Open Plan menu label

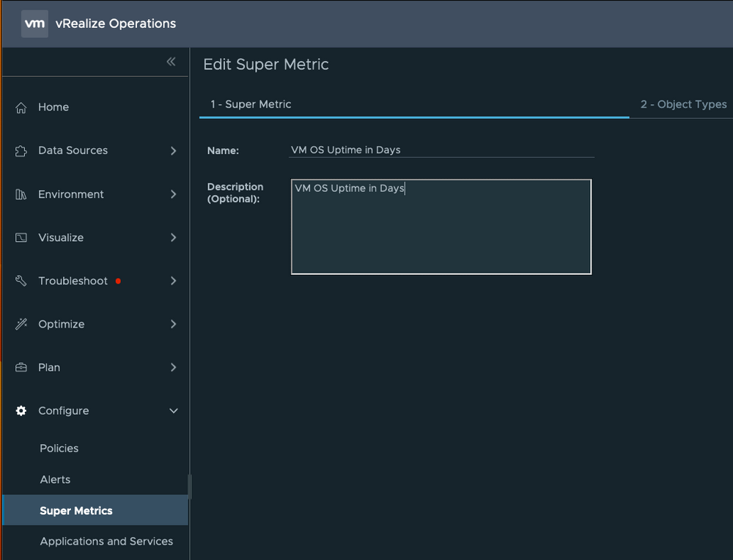[x=49, y=367]
